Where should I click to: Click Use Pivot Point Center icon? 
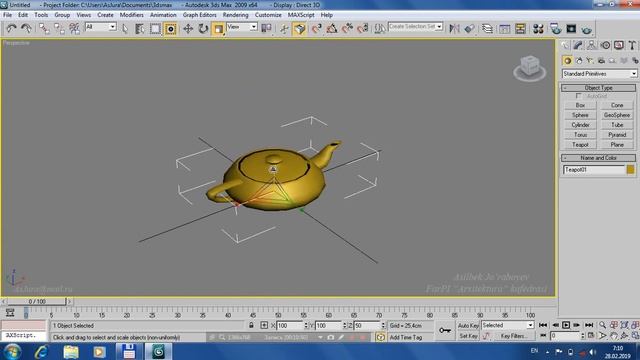[x=266, y=28]
